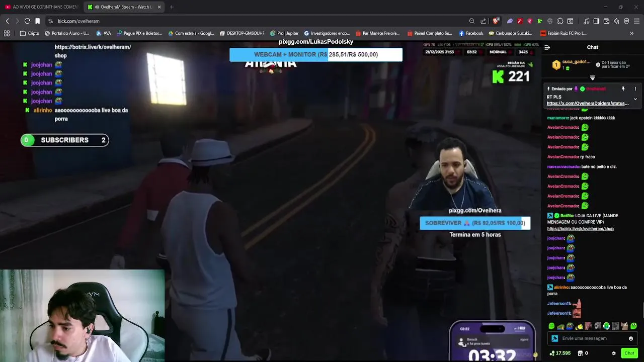644x362 pixels.
Task: Collapse the chat panel with arrow icon
Action: (x=547, y=47)
